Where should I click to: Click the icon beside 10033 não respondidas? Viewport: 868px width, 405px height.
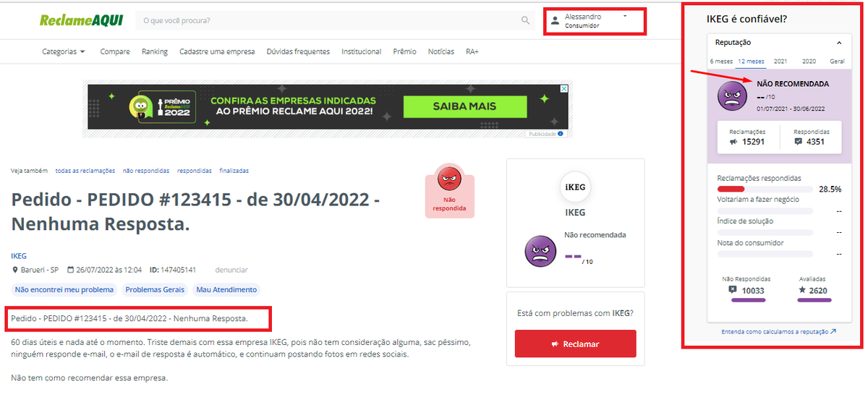[x=733, y=289]
